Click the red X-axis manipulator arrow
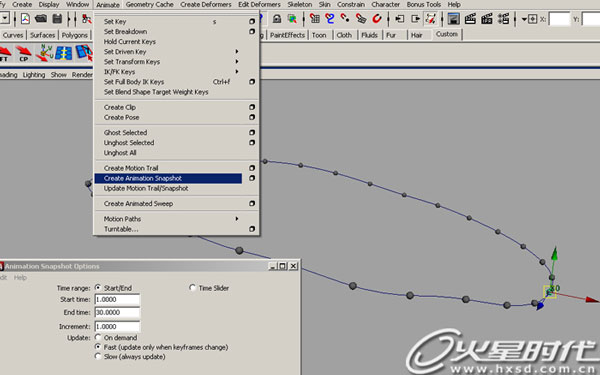The image size is (600, 375). point(592,300)
